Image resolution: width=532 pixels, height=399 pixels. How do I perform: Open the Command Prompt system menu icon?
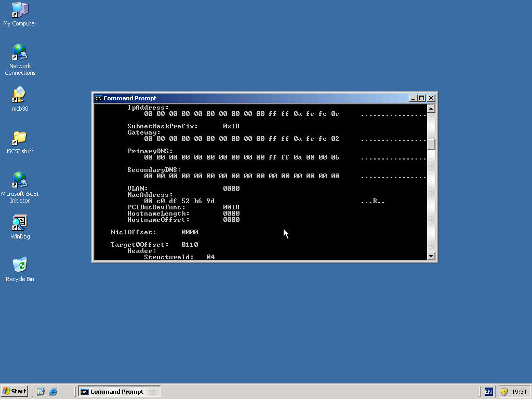click(98, 98)
